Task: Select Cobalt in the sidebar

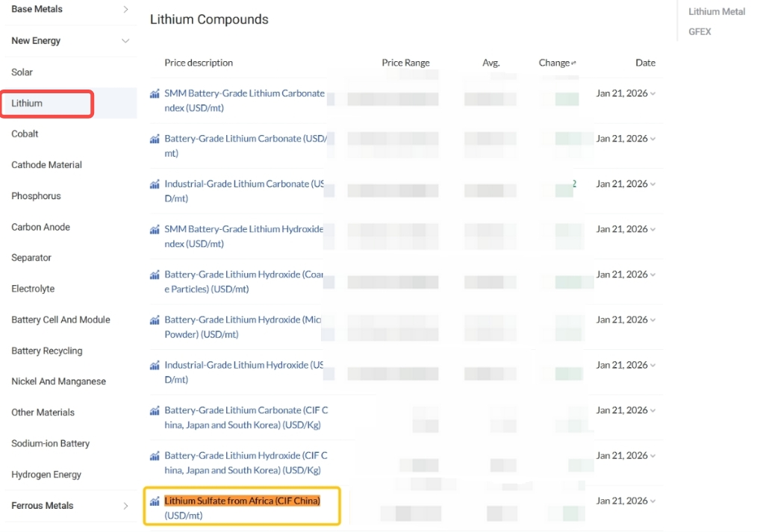Action: coord(25,134)
